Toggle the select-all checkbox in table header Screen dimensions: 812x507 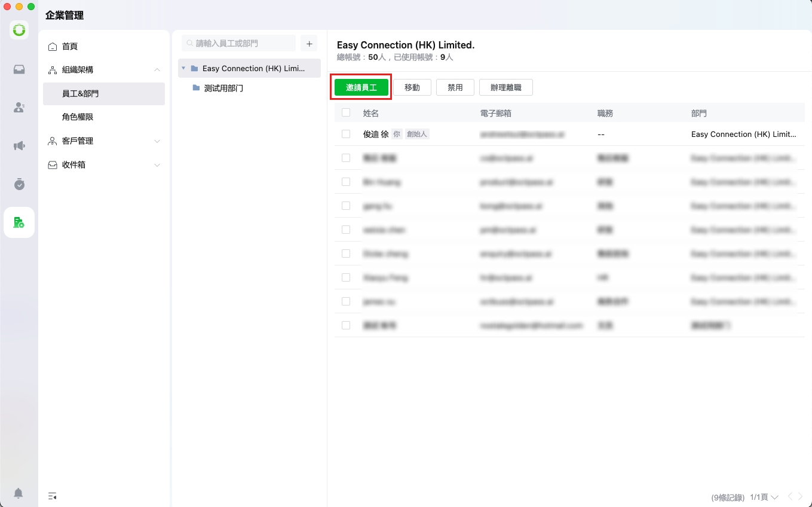(346, 112)
